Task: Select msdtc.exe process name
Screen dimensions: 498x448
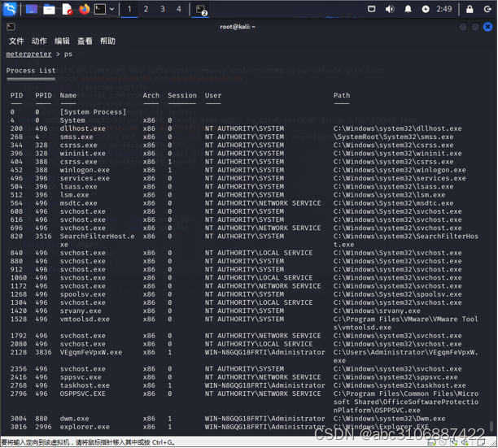Action: click(78, 203)
